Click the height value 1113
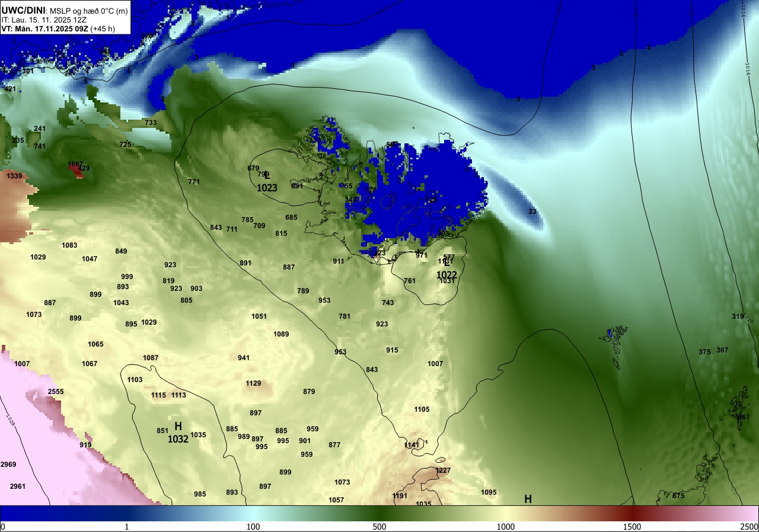 click(x=178, y=395)
